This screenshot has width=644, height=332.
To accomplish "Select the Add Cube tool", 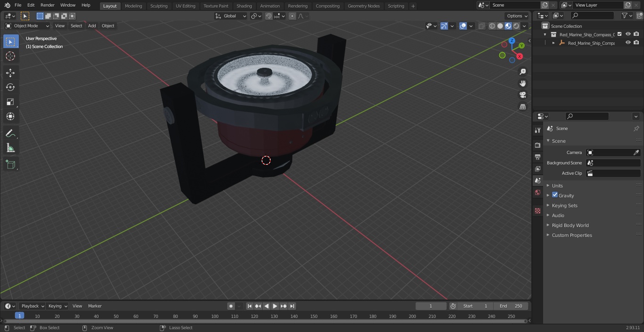I will click(x=10, y=165).
